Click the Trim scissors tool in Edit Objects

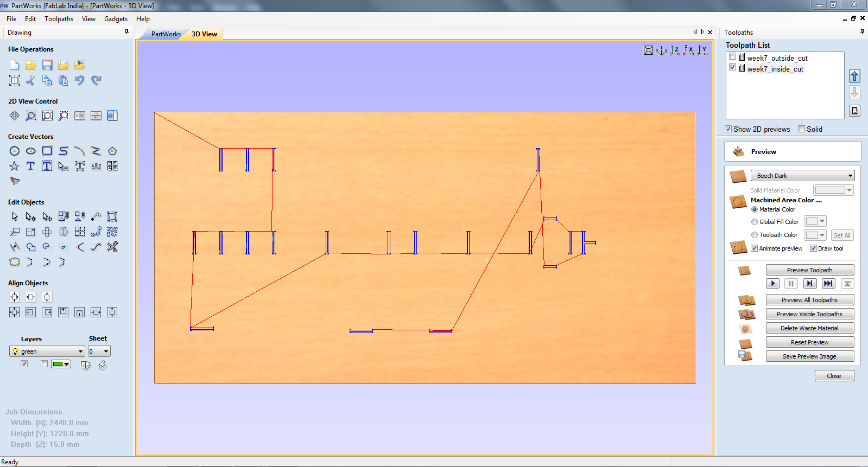pyautogui.click(x=112, y=247)
